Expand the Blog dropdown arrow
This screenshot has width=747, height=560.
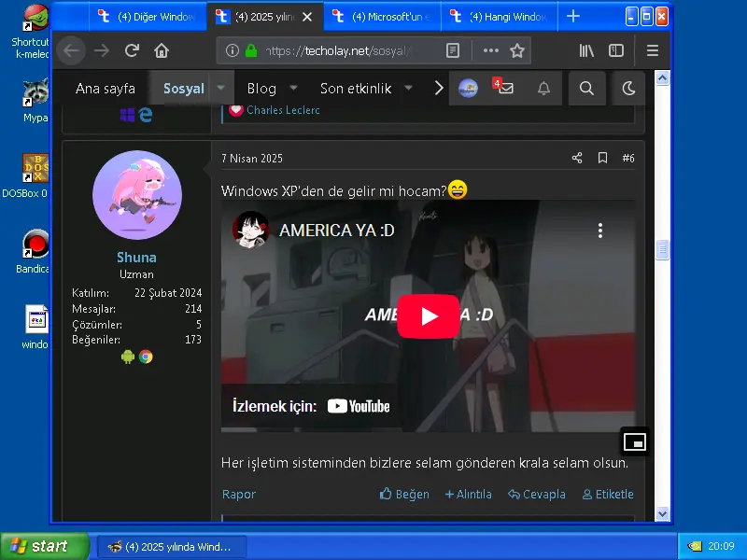[294, 88]
